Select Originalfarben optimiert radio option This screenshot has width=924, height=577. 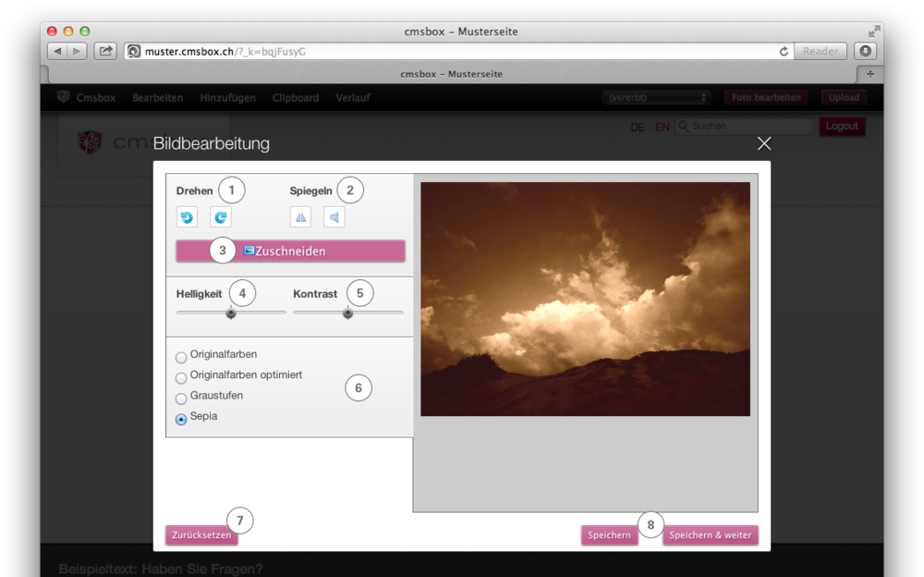[x=181, y=377]
